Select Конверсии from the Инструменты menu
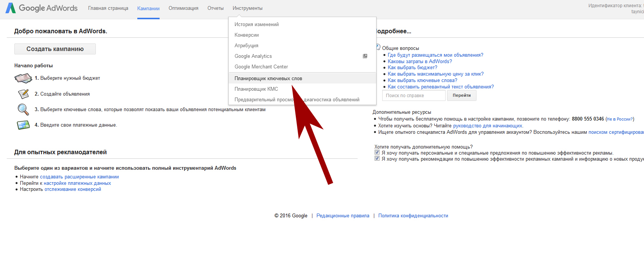Viewport: 644px width, 254px height. coord(302,35)
